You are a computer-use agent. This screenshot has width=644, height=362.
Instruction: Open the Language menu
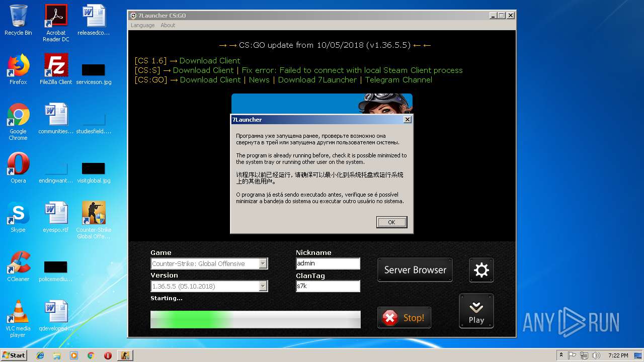click(x=143, y=25)
